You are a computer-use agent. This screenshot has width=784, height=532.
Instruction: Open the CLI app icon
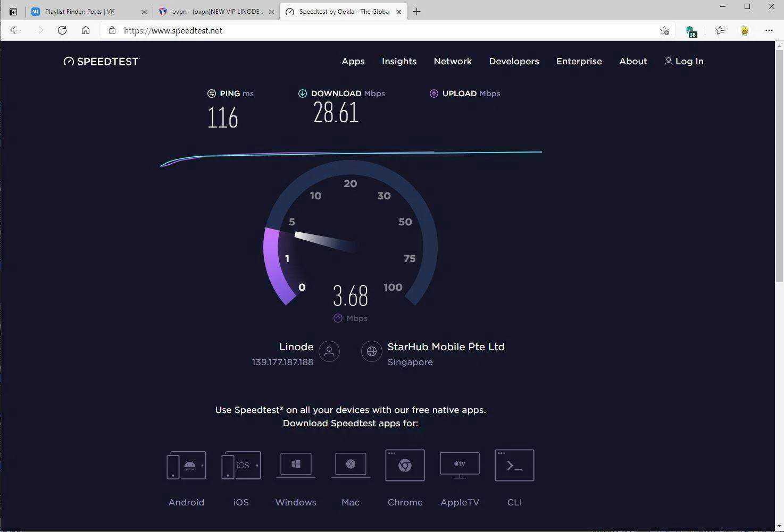click(514, 465)
